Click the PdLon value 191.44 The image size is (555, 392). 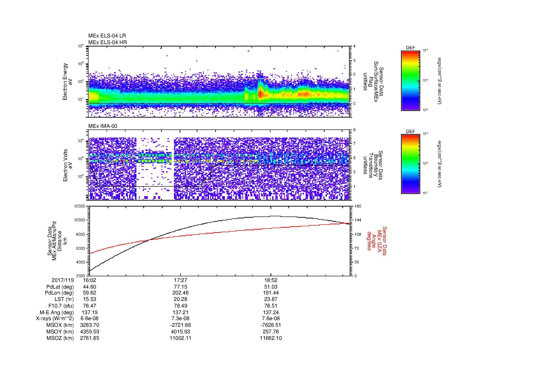point(271,293)
